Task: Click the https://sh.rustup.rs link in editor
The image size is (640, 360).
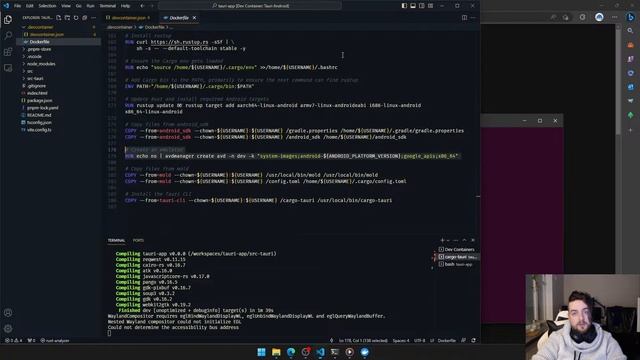Action: 179,42
